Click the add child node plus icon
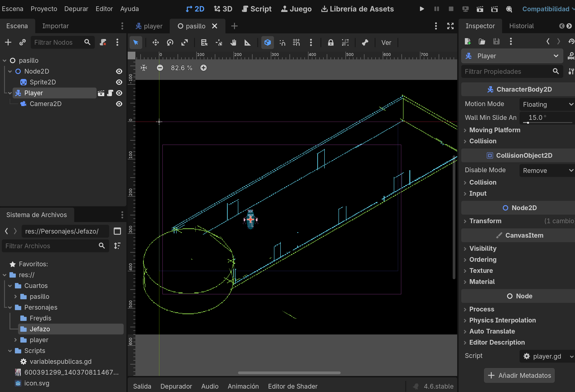 click(x=8, y=42)
